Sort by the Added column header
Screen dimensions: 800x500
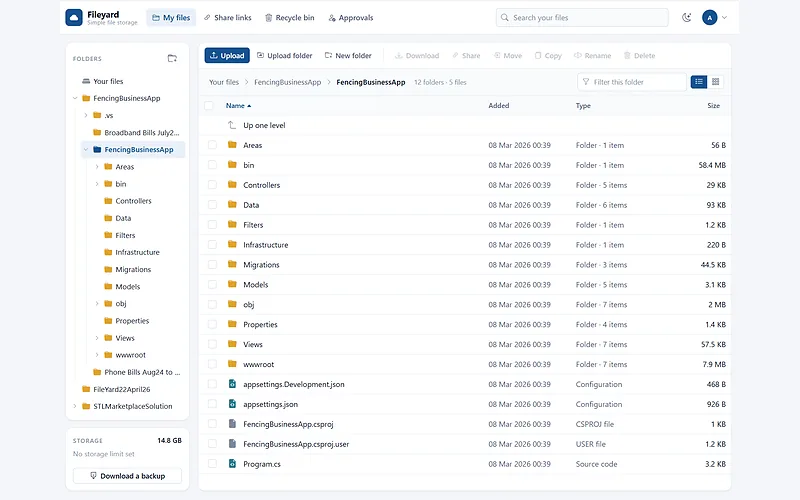pos(498,106)
